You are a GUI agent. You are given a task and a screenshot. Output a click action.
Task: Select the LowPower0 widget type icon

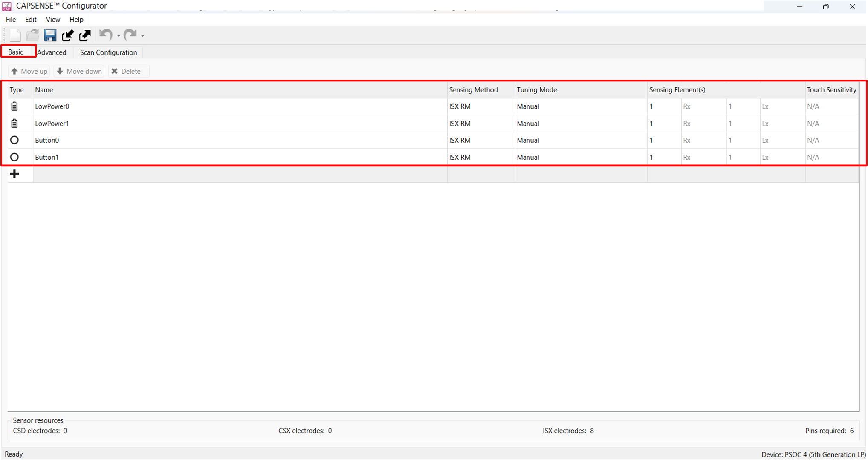[x=14, y=106]
